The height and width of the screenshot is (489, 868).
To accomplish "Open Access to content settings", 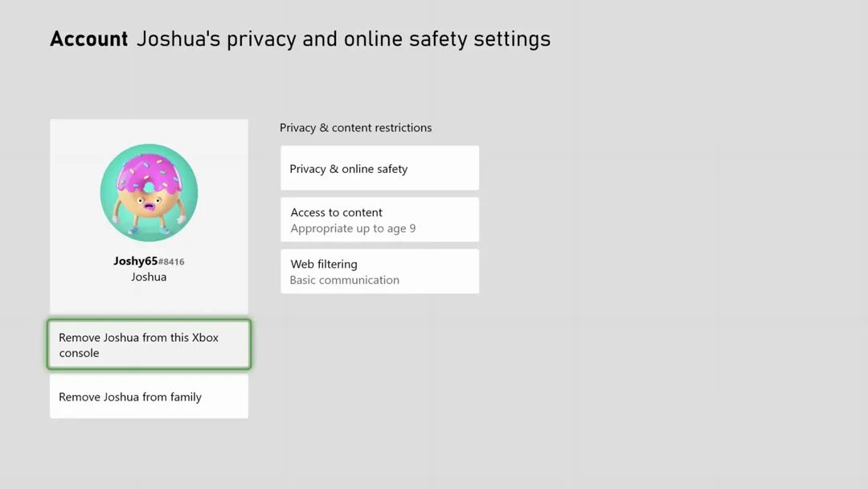I will tap(379, 212).
